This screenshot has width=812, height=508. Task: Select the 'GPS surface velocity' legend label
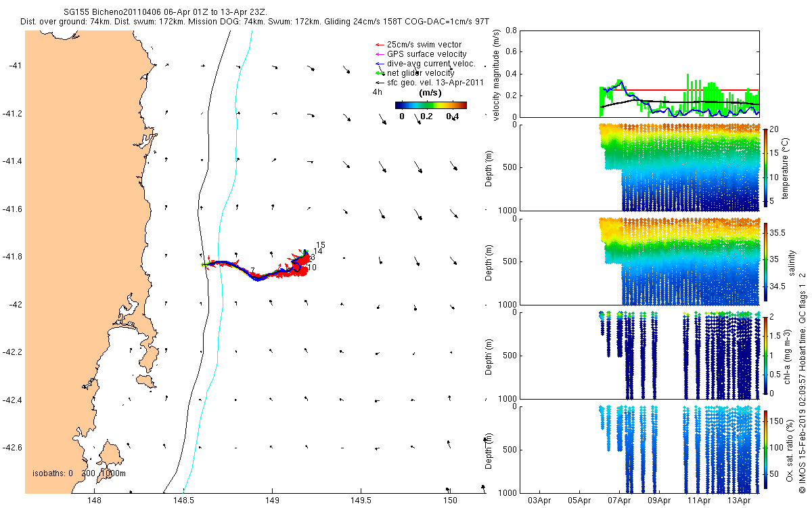coord(426,54)
